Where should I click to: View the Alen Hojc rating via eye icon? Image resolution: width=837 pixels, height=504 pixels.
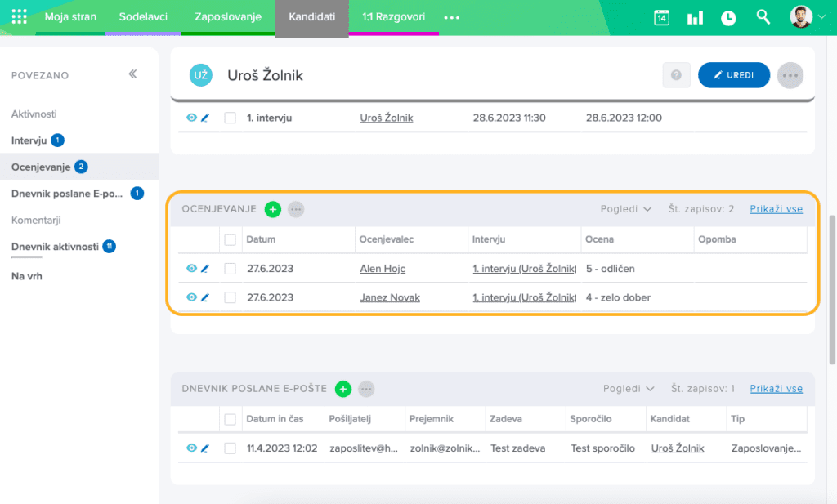[x=191, y=269]
